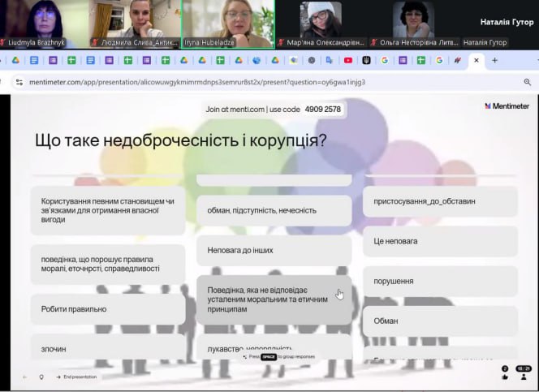Image resolution: width=539 pixels, height=392 pixels.
Task: Click End presentation
Action: (x=76, y=377)
